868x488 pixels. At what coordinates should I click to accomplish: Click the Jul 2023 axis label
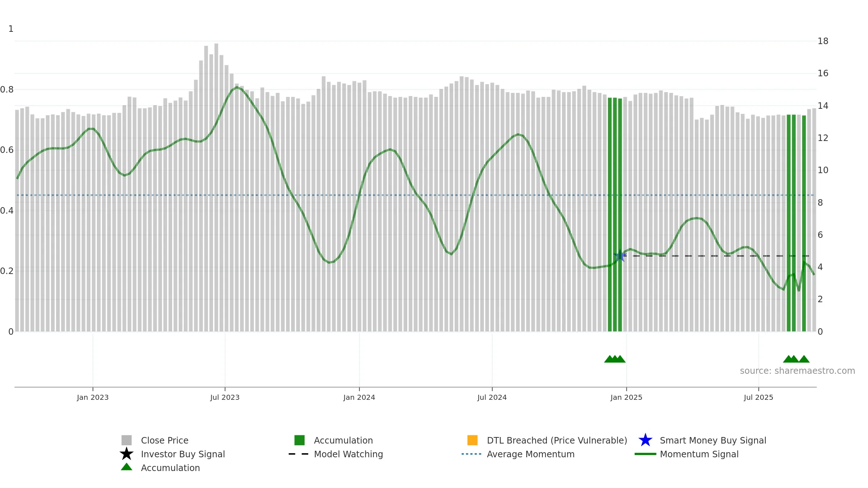pos(225,398)
